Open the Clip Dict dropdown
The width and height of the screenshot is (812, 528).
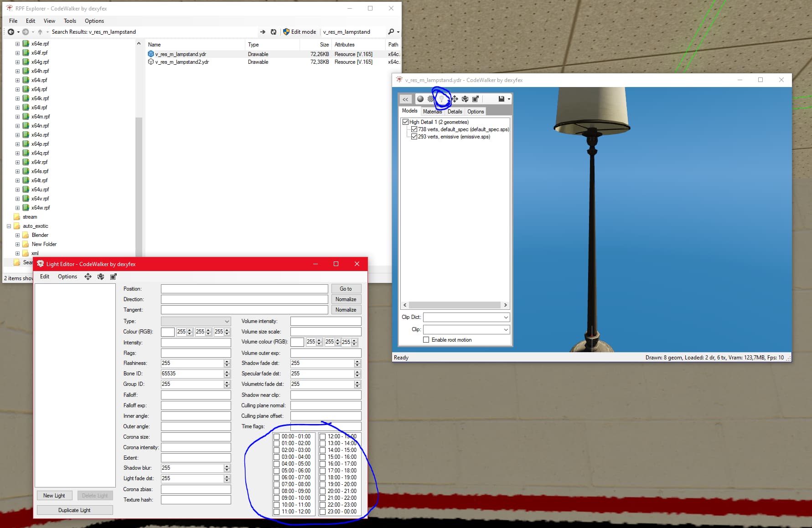point(466,317)
